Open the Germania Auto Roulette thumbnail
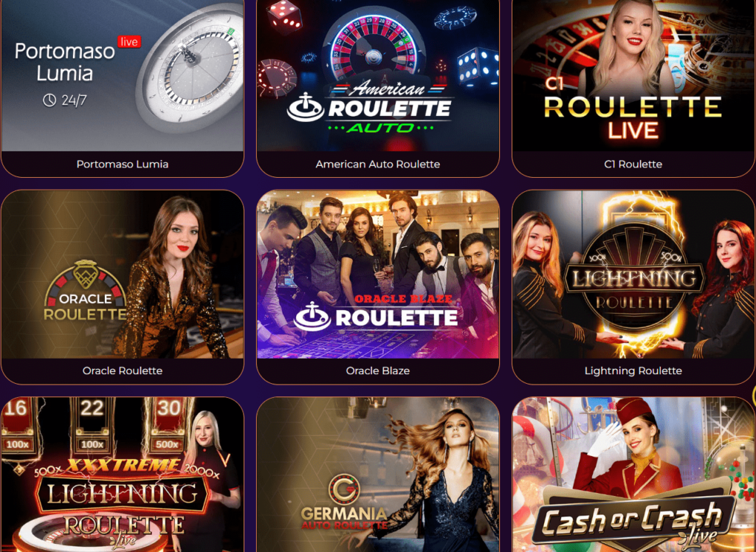This screenshot has width=756, height=552. pyautogui.click(x=378, y=475)
